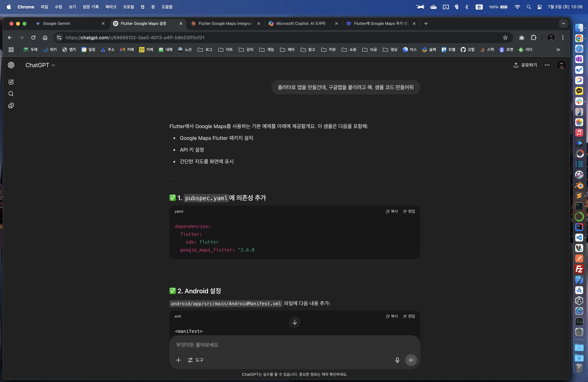
Task: Open the conversation three-dots options menu
Action: 547,65
